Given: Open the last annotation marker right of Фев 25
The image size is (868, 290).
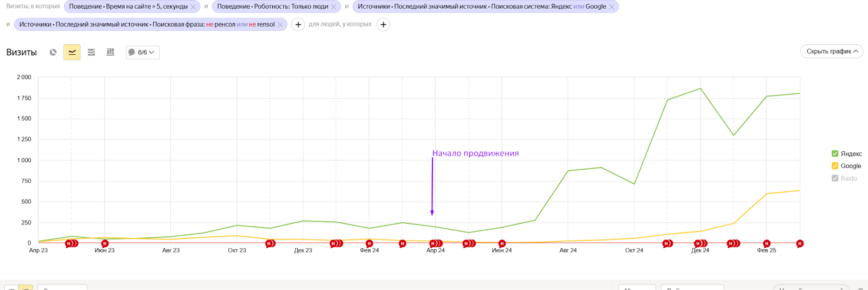Looking at the screenshot, I should (800, 244).
